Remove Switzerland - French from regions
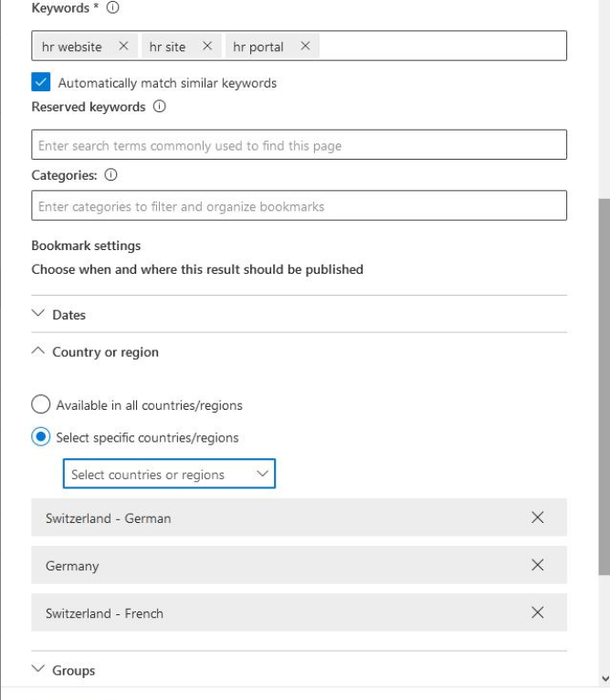Image resolution: width=610 pixels, height=700 pixels. click(538, 612)
